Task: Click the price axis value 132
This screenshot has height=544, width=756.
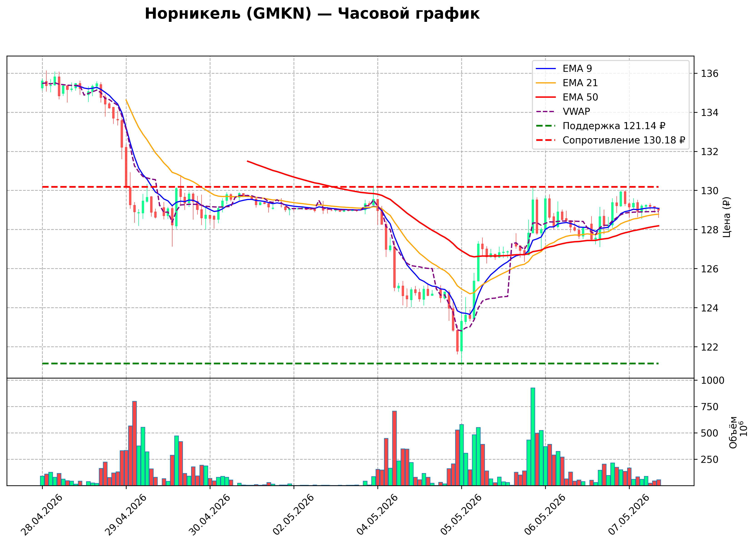Action: tap(710, 151)
